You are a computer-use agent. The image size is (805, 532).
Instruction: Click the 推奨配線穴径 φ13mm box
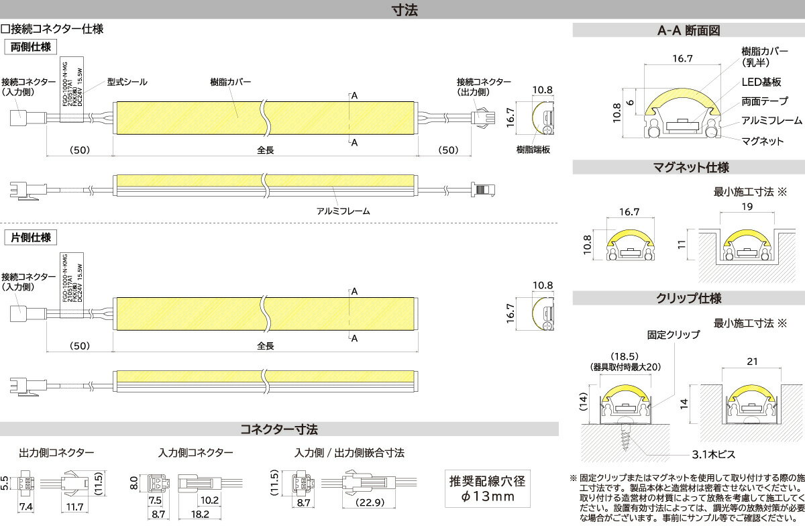click(x=487, y=488)
